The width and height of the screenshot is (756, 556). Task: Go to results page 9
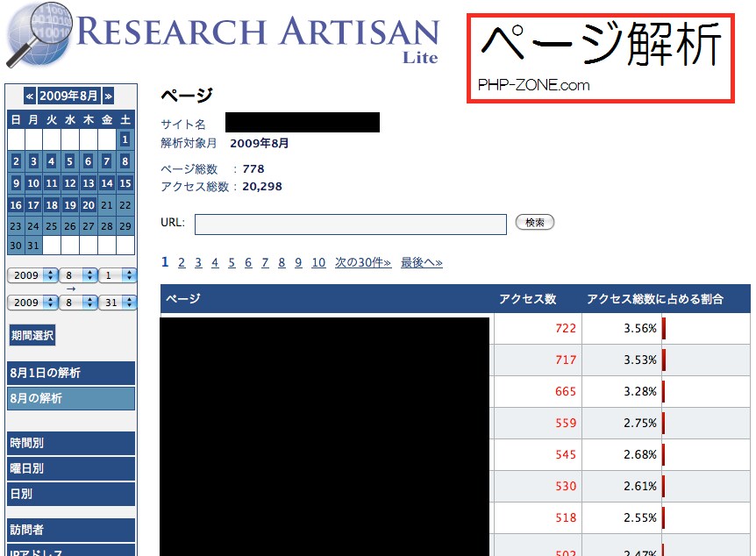click(298, 263)
